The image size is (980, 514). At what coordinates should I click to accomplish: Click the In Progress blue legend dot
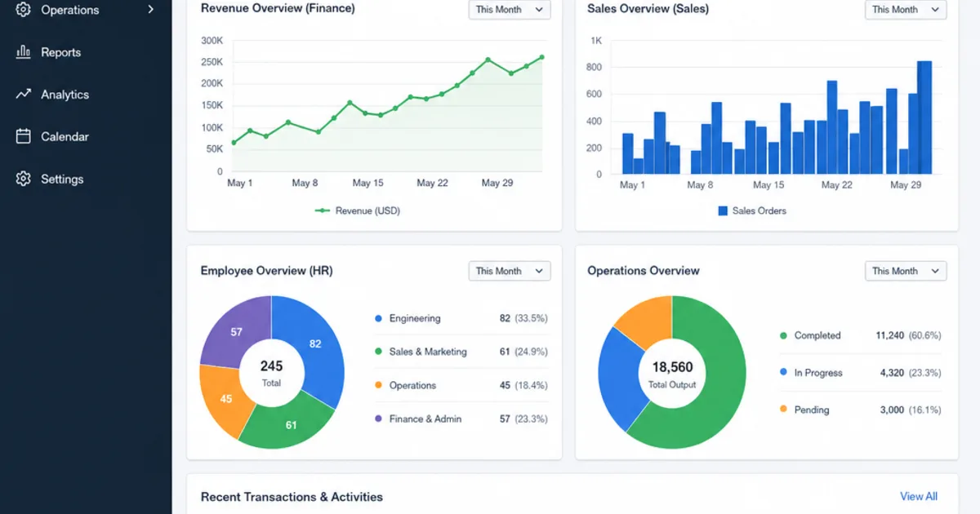(783, 373)
